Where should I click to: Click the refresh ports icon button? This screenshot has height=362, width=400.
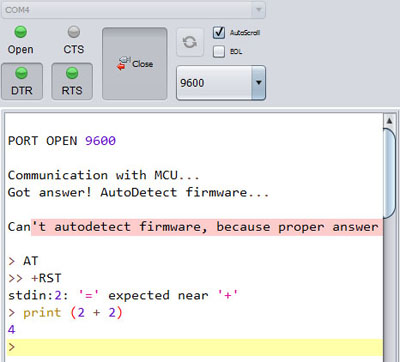pyautogui.click(x=190, y=42)
